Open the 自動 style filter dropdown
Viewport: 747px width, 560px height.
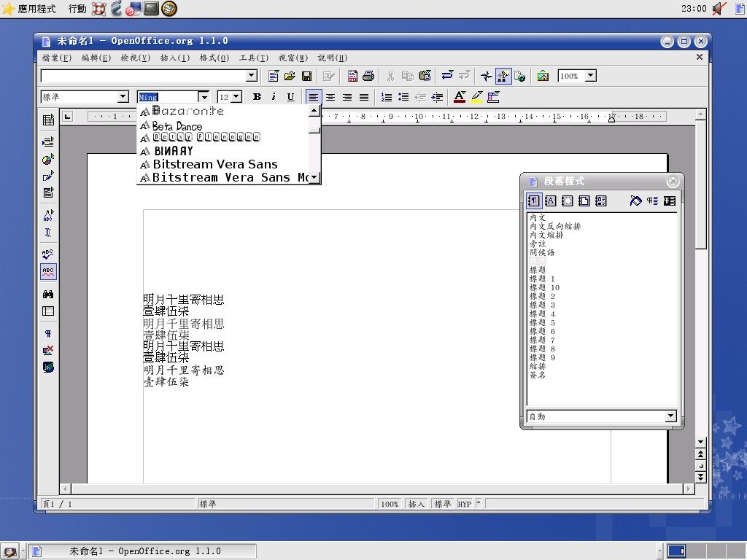tap(671, 416)
